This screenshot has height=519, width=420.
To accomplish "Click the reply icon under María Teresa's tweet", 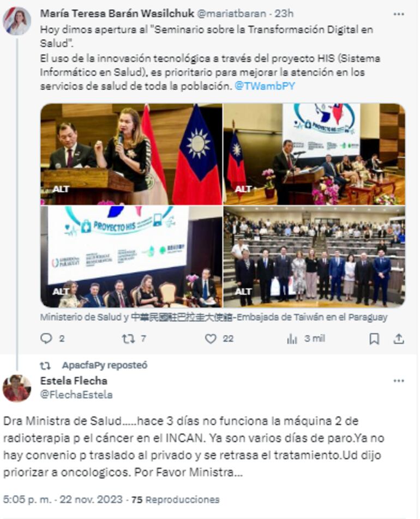I will point(46,338).
